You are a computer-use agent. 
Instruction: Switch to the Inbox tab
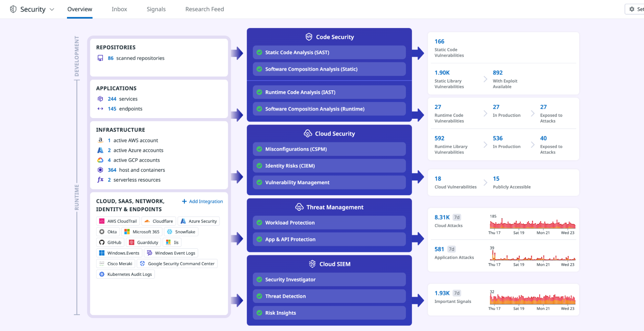click(119, 9)
